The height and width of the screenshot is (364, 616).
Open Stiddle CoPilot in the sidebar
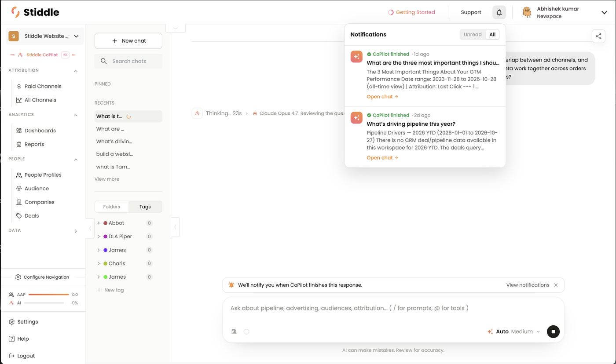(43, 55)
